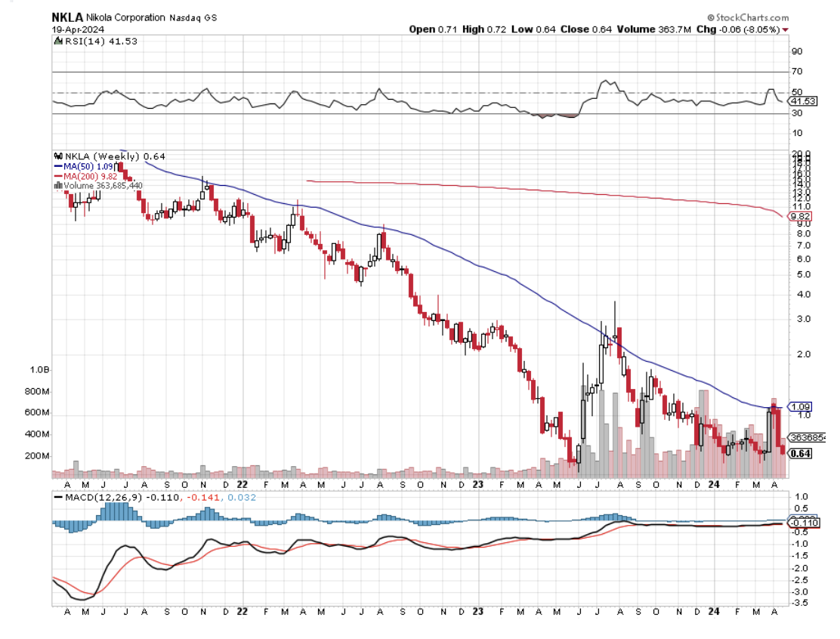Click the red MA(200) line swatch
This screenshot has width=840, height=639.
pyautogui.click(x=58, y=176)
